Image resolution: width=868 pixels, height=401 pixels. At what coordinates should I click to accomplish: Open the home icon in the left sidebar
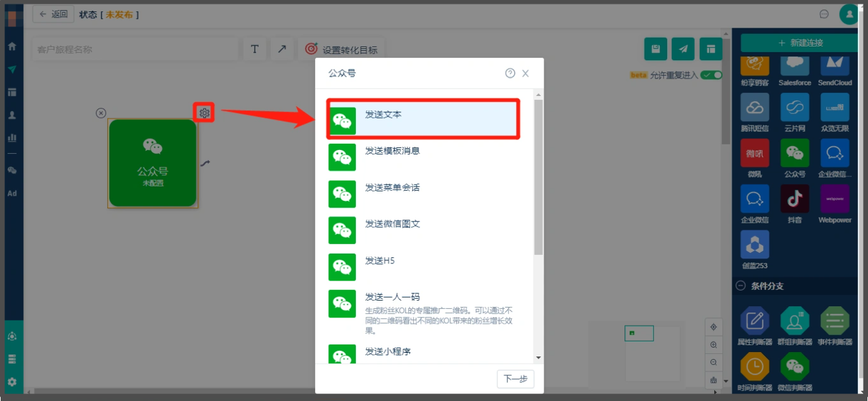point(12,46)
